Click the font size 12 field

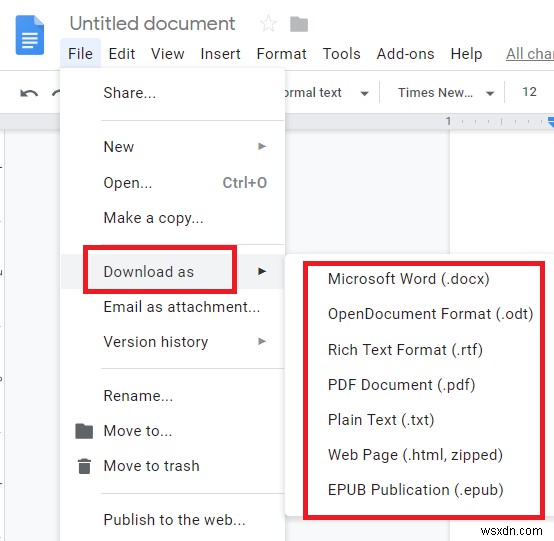coord(530,92)
